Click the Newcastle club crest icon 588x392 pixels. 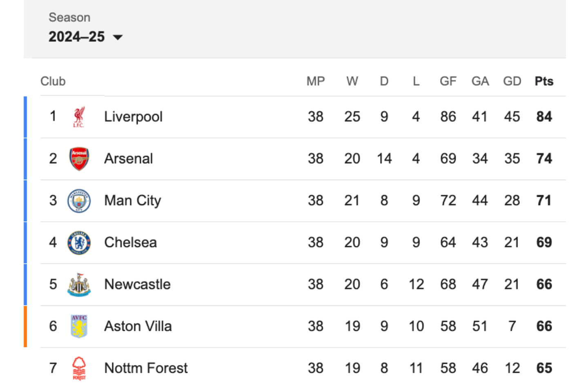pyautogui.click(x=79, y=285)
